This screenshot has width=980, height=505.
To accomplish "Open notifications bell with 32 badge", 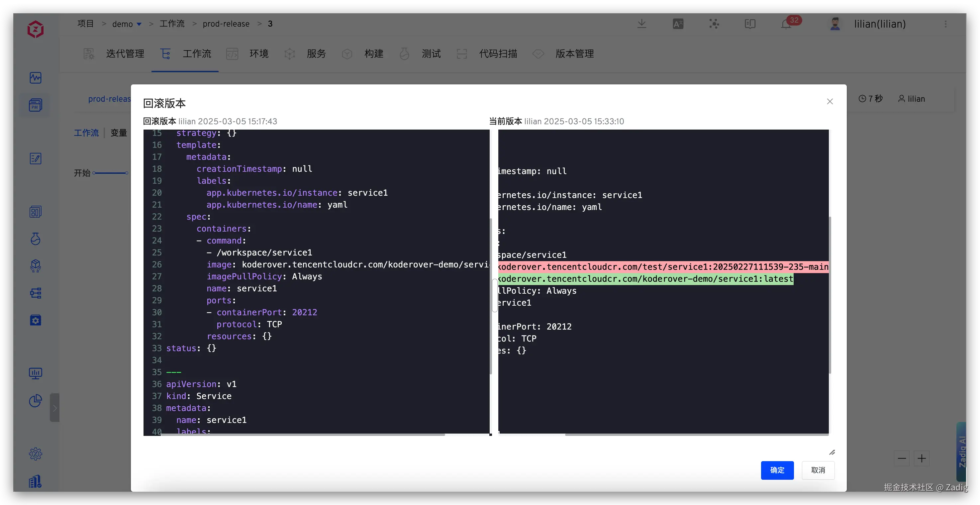I will pyautogui.click(x=786, y=24).
